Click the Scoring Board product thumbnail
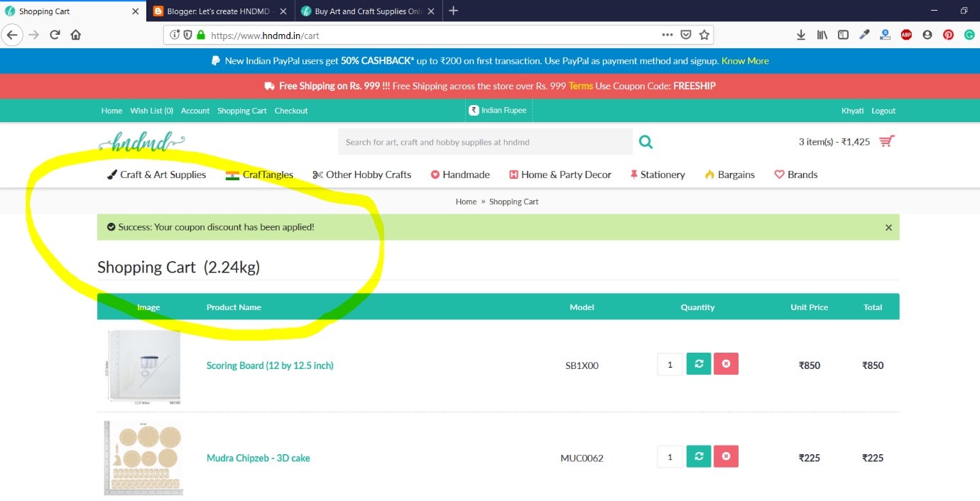This screenshot has width=980, height=501. 143,366
